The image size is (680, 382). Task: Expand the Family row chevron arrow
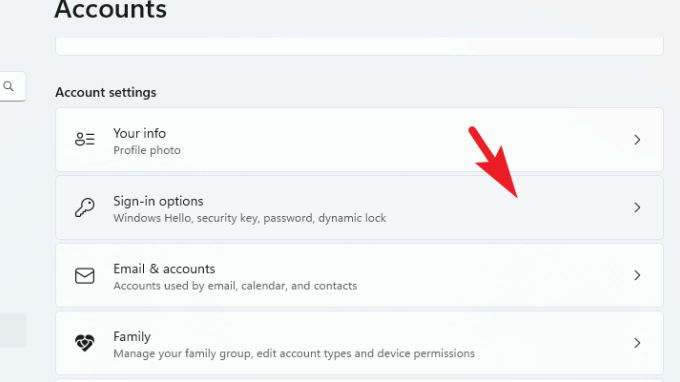(637, 343)
